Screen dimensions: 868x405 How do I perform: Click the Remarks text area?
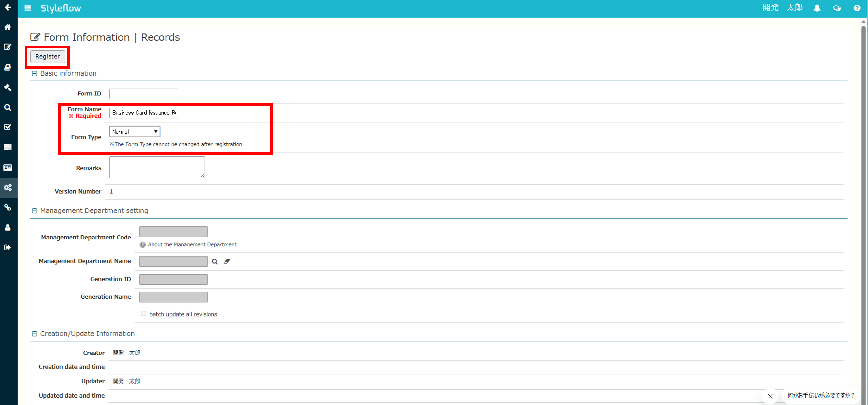(157, 167)
